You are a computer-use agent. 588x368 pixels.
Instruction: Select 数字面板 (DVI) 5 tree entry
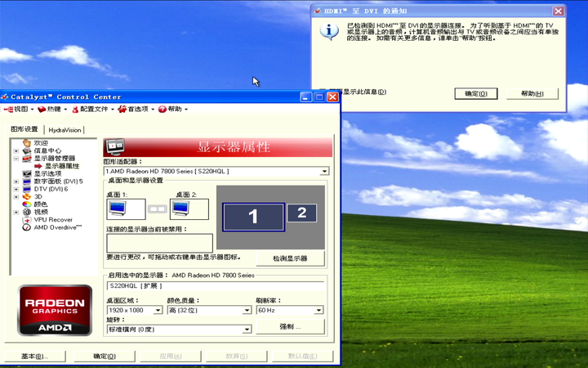[59, 182]
